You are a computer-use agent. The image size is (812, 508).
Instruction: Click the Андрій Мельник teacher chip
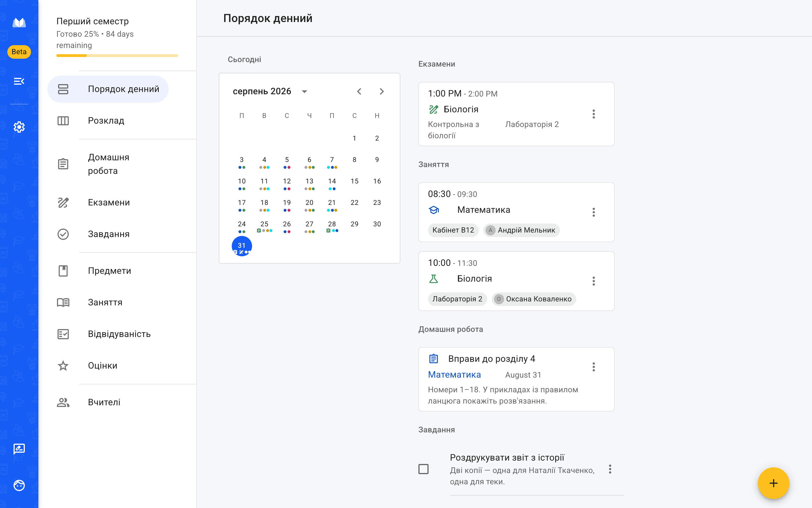tap(521, 230)
